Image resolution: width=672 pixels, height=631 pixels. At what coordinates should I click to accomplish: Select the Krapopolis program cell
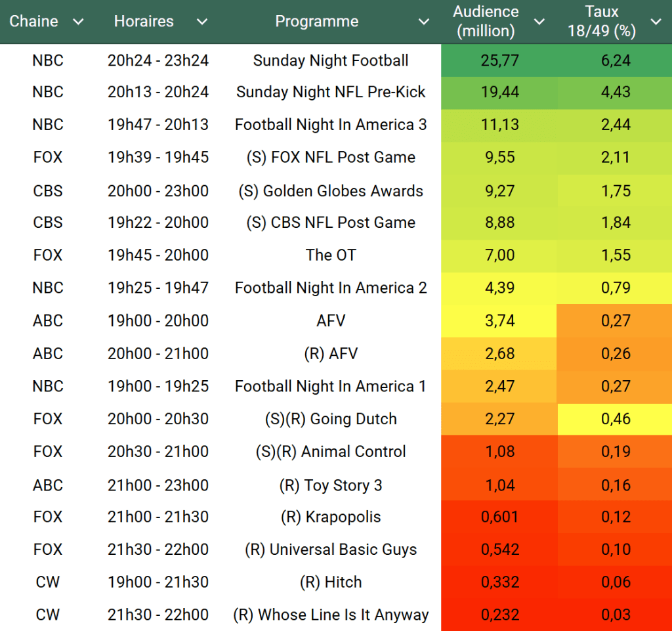tap(331, 517)
